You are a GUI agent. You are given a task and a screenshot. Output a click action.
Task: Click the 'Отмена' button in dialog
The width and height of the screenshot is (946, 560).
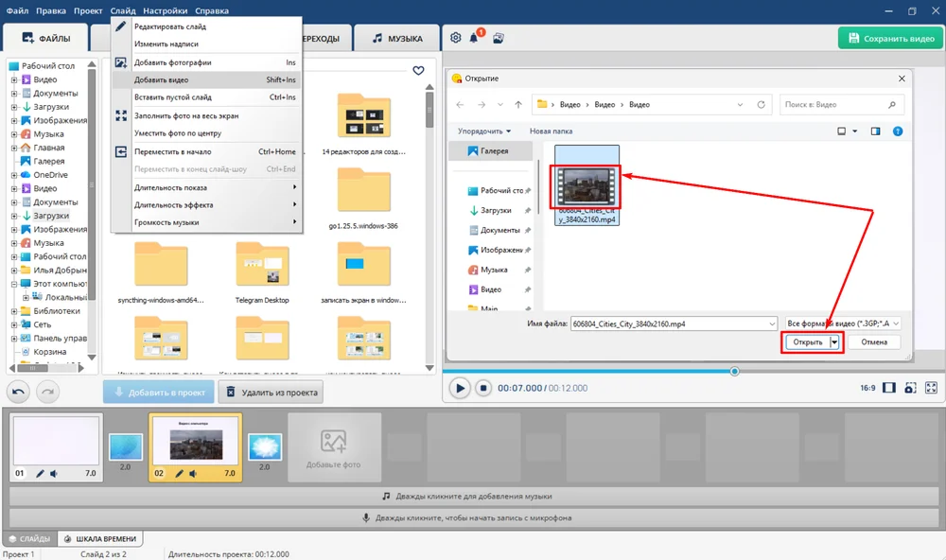click(874, 342)
